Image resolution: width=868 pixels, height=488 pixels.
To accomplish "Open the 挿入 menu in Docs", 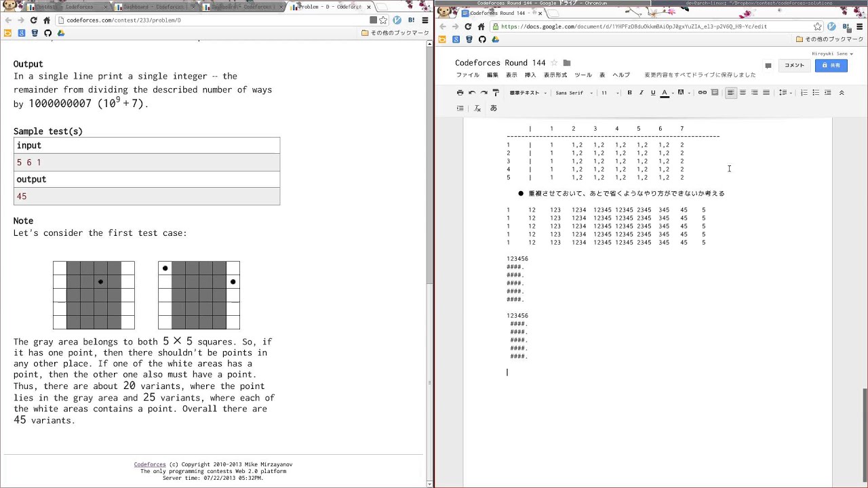I will click(x=530, y=75).
